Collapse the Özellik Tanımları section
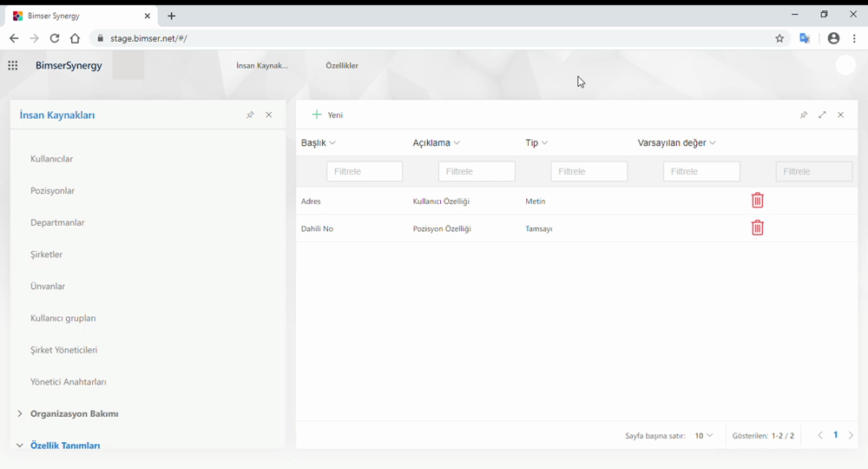The image size is (868, 469). click(x=20, y=446)
